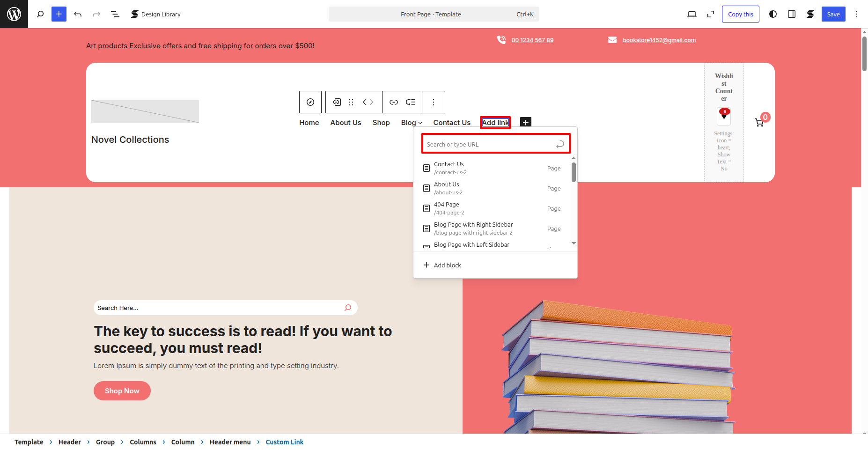Open the Options three-dot menu in top bar
This screenshot has width=868, height=450.
[857, 14]
